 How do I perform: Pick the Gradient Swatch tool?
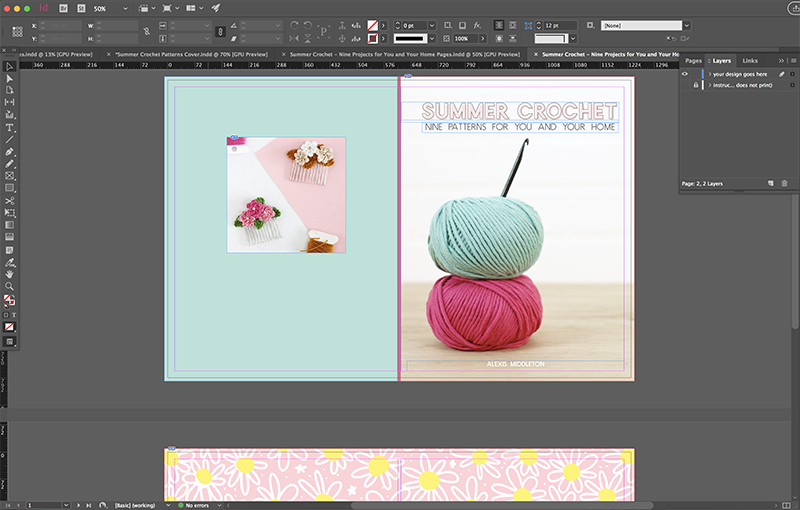tap(9, 225)
